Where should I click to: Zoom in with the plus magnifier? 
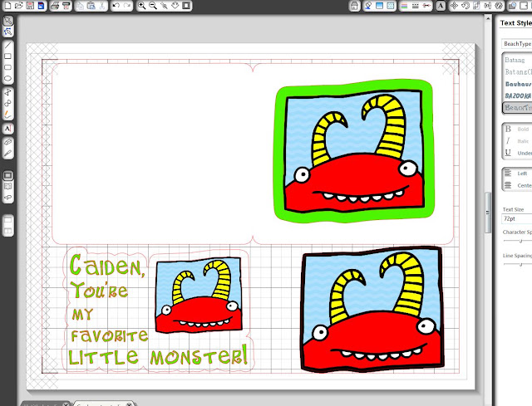coord(142,6)
